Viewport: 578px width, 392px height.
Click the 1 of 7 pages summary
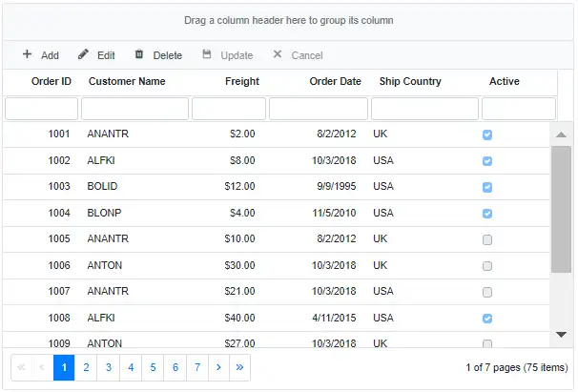tap(517, 367)
